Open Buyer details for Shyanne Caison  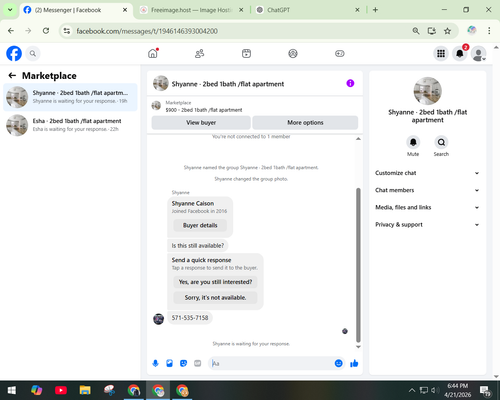click(200, 225)
